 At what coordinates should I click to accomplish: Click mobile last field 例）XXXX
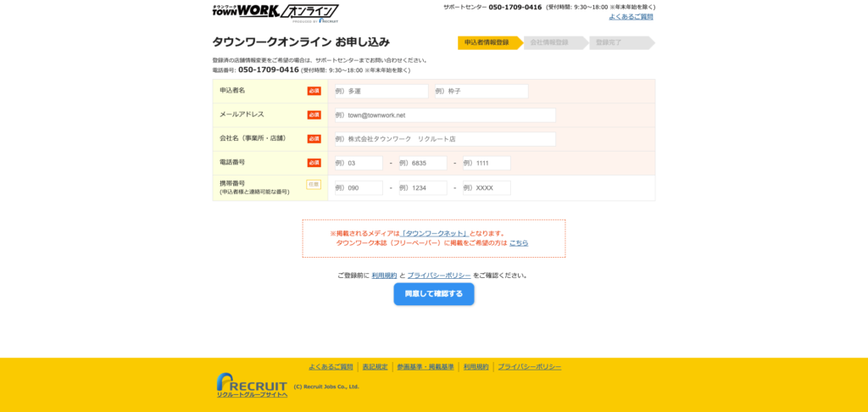click(487, 187)
